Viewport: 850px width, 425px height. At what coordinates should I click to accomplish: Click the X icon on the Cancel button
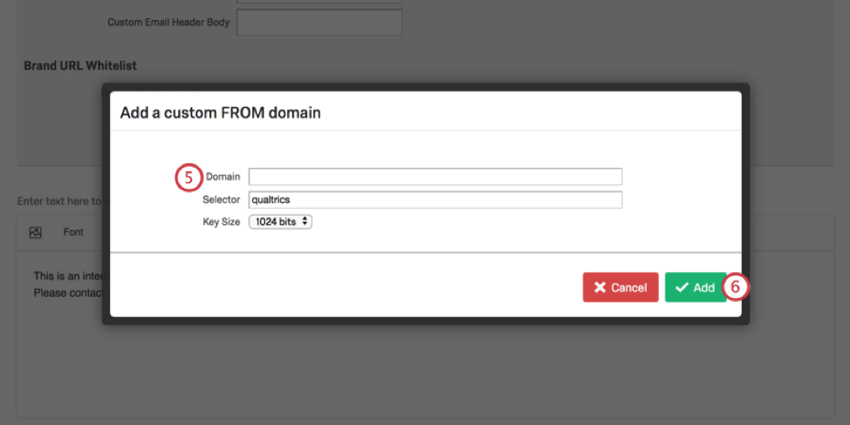600,288
